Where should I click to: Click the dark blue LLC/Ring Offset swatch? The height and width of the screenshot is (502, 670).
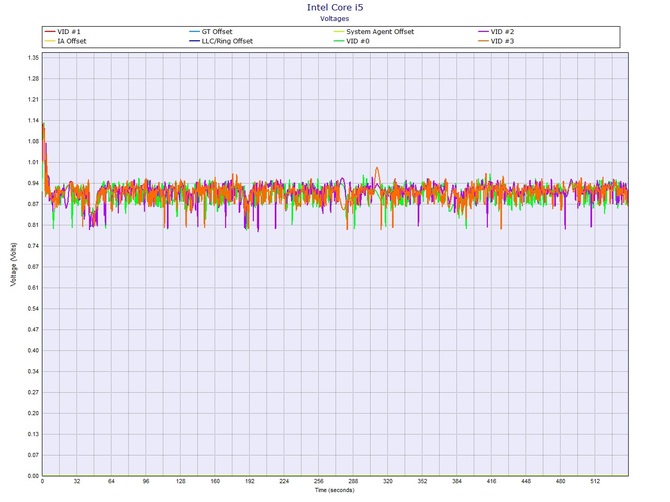(194, 41)
